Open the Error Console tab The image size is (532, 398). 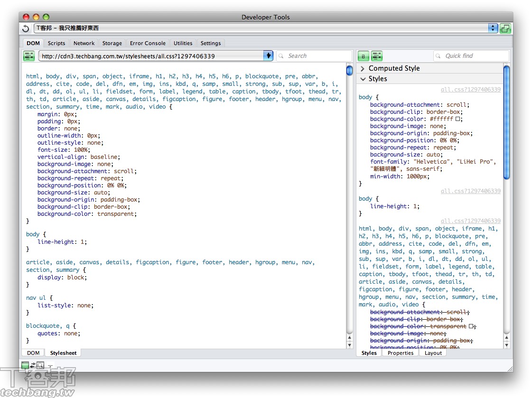point(148,43)
